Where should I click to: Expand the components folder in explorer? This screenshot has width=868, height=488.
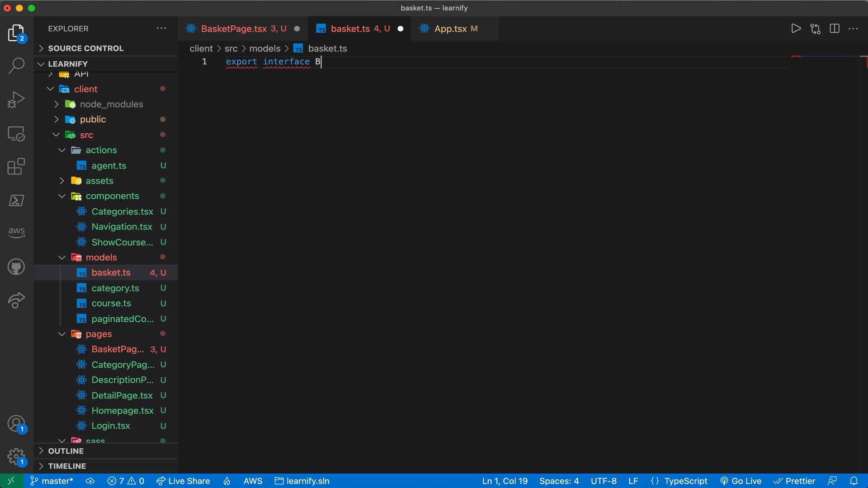point(62,196)
